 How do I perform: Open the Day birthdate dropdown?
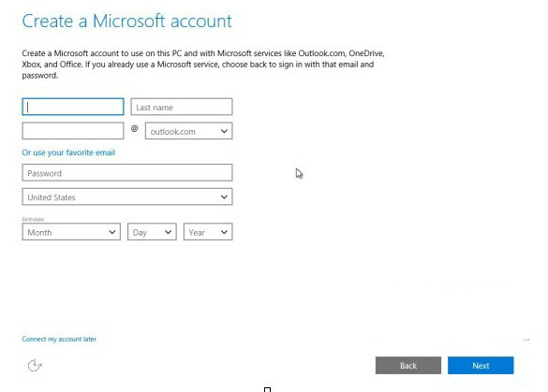tap(152, 232)
